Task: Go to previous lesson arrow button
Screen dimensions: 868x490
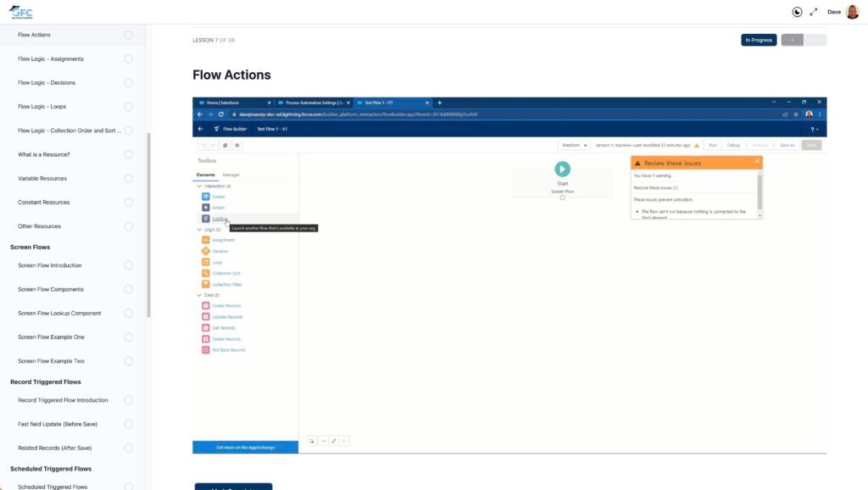Action: tap(793, 40)
